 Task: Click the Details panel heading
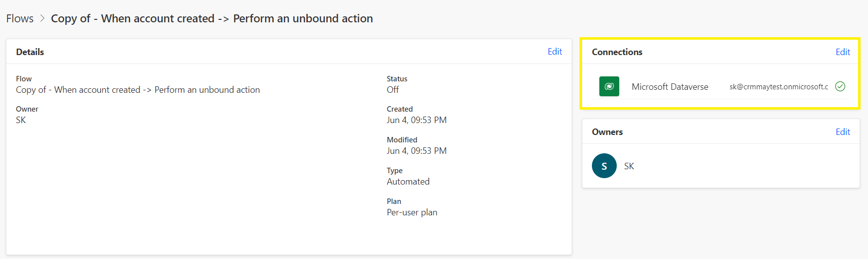pyautogui.click(x=30, y=52)
